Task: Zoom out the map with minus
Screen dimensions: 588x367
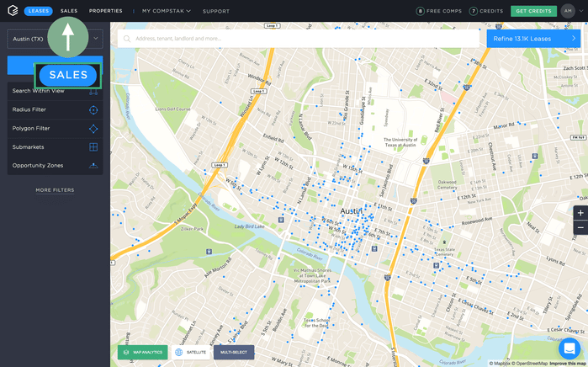Action: pyautogui.click(x=580, y=227)
